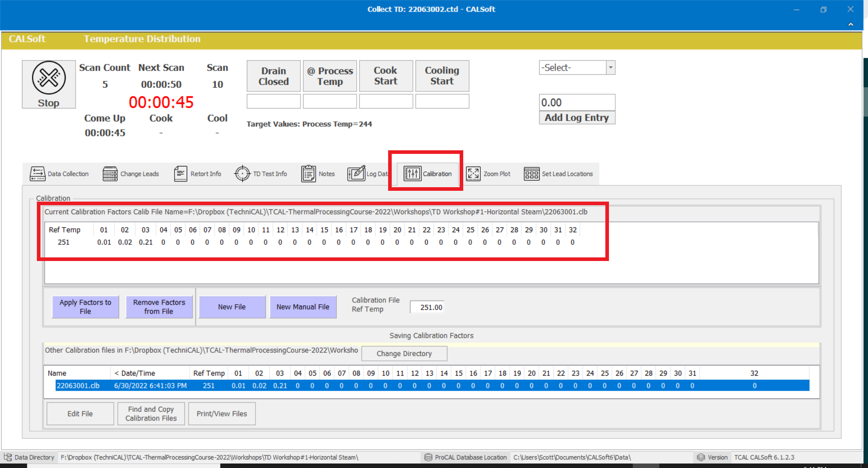Click the Calibration File Ref Temp field
This screenshot has height=468, width=868.
coord(427,307)
